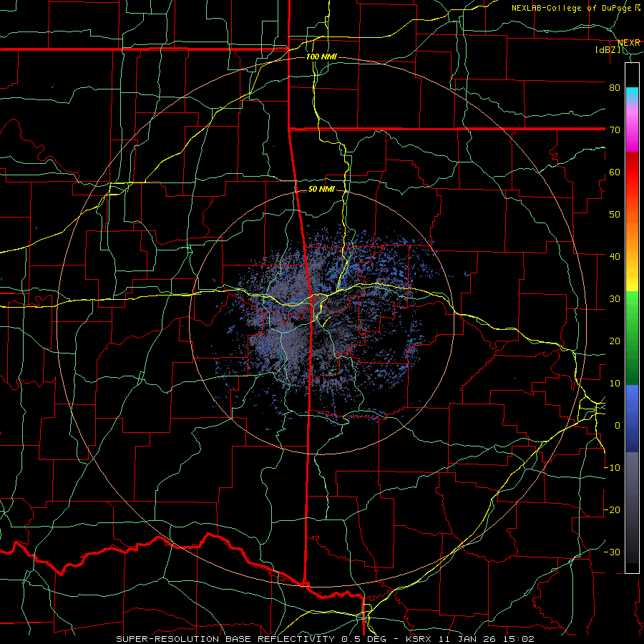Click the 50 NMI range ring label

(321, 190)
